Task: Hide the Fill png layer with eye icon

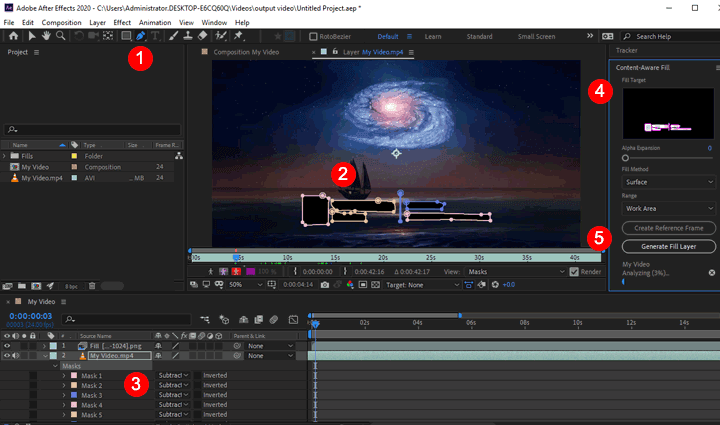Action: (x=7, y=344)
